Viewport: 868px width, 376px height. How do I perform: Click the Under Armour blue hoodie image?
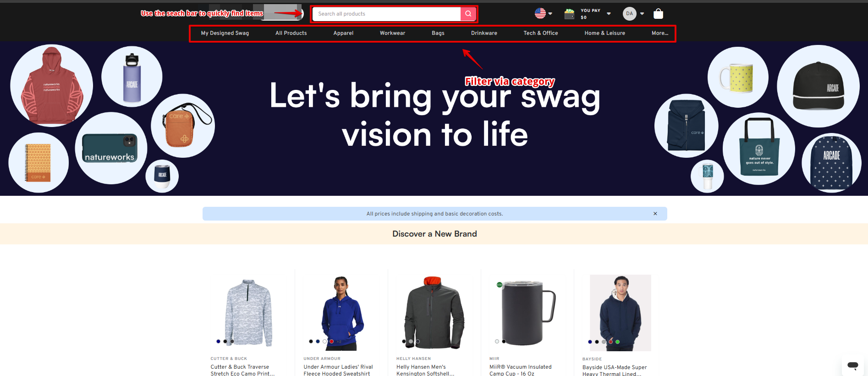tap(342, 313)
